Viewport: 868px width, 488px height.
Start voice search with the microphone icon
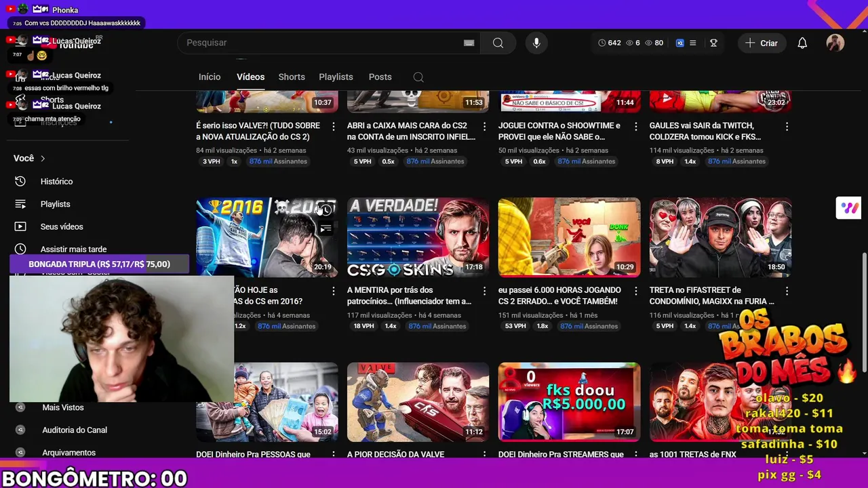tap(536, 43)
